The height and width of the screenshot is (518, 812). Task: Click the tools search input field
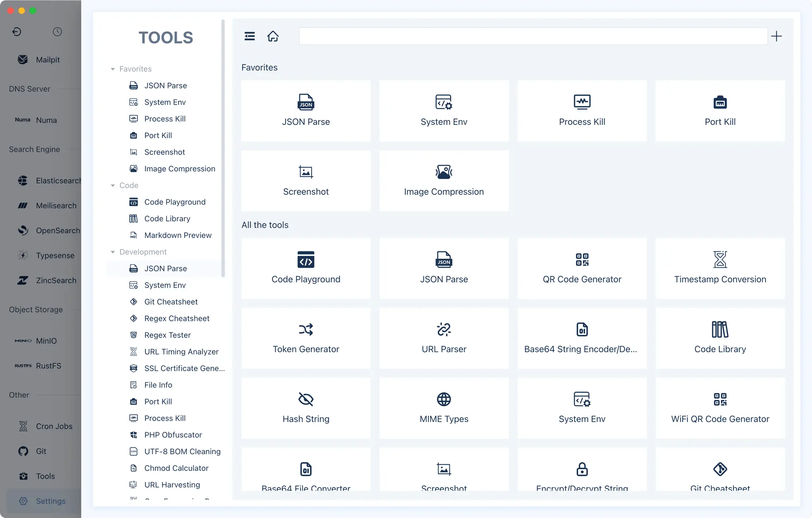[x=533, y=36]
